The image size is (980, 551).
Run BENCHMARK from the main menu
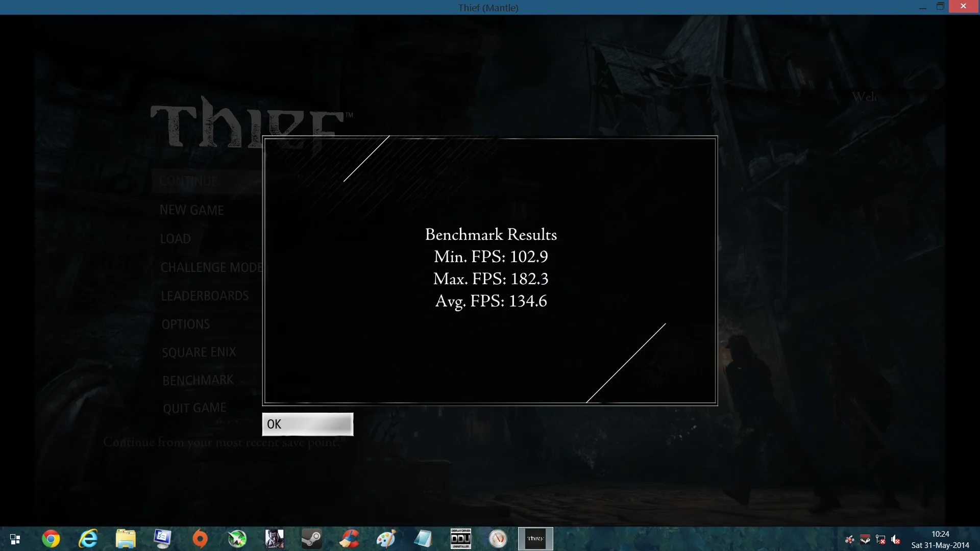click(x=198, y=381)
